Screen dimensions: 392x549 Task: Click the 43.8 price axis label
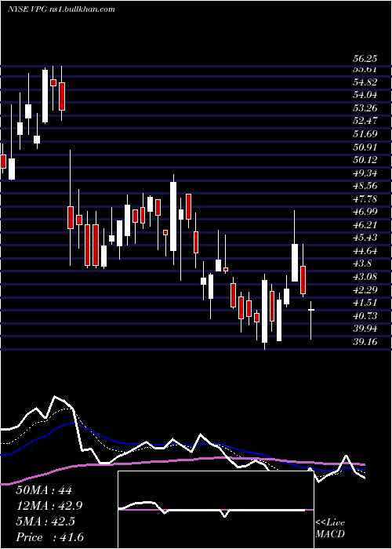[362, 264]
